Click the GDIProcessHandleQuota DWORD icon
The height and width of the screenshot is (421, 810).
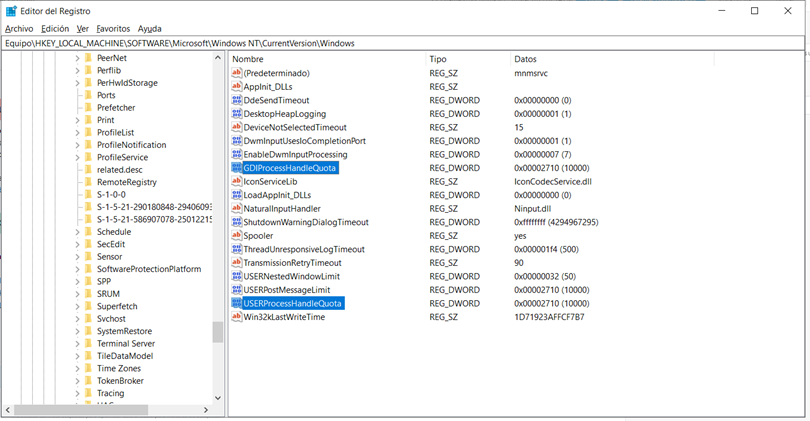pos(237,168)
